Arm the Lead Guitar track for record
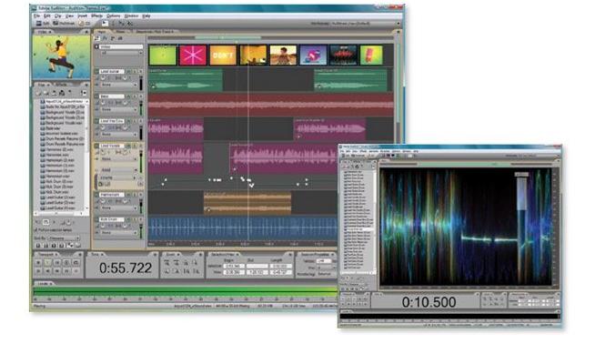 click(140, 71)
